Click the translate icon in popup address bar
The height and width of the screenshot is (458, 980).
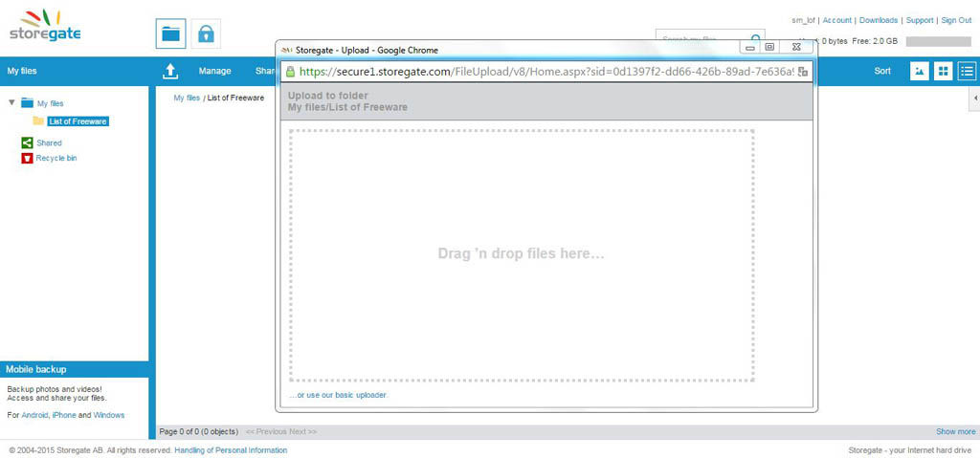click(803, 72)
